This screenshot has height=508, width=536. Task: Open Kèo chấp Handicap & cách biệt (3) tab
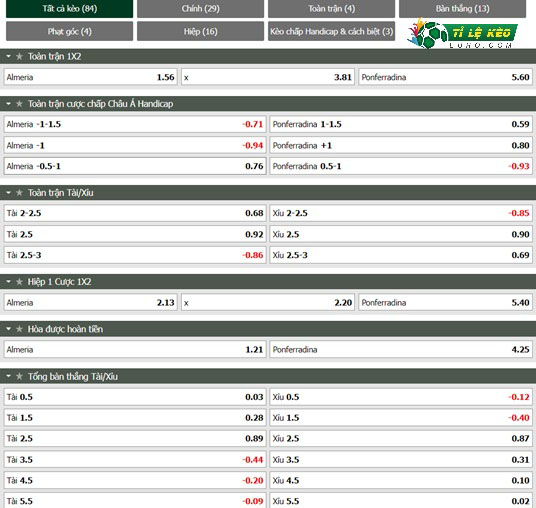tap(331, 31)
